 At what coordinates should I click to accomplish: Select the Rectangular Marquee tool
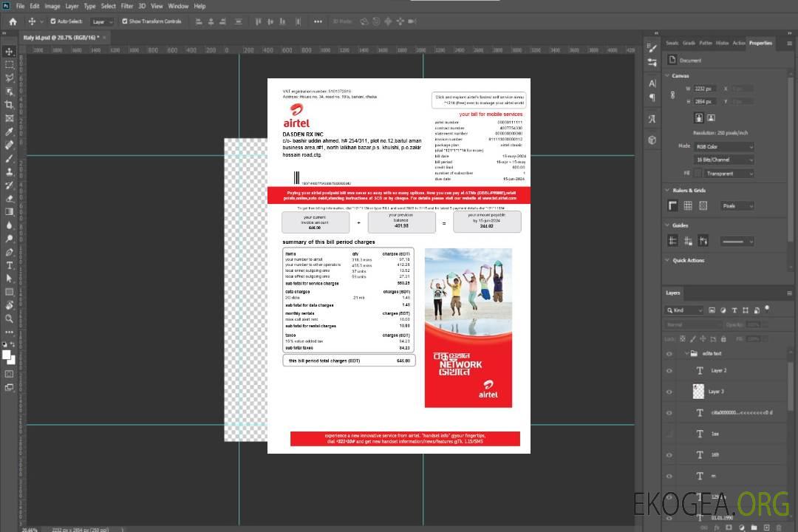9,65
